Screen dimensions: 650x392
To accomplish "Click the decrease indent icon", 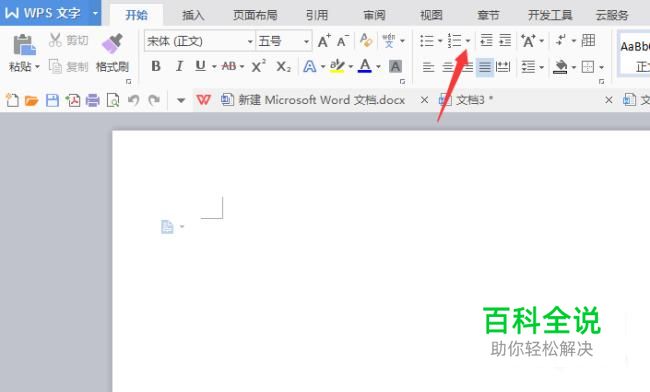I will coord(486,41).
